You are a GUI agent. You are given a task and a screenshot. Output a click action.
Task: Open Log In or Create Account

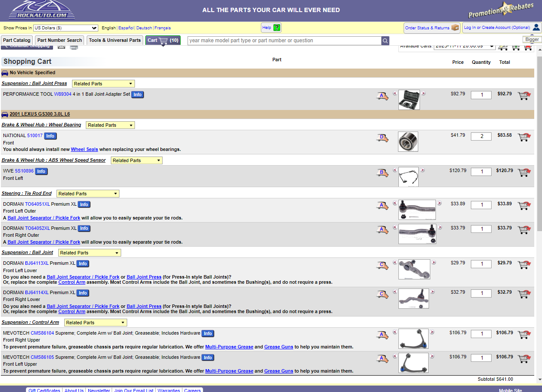click(501, 28)
